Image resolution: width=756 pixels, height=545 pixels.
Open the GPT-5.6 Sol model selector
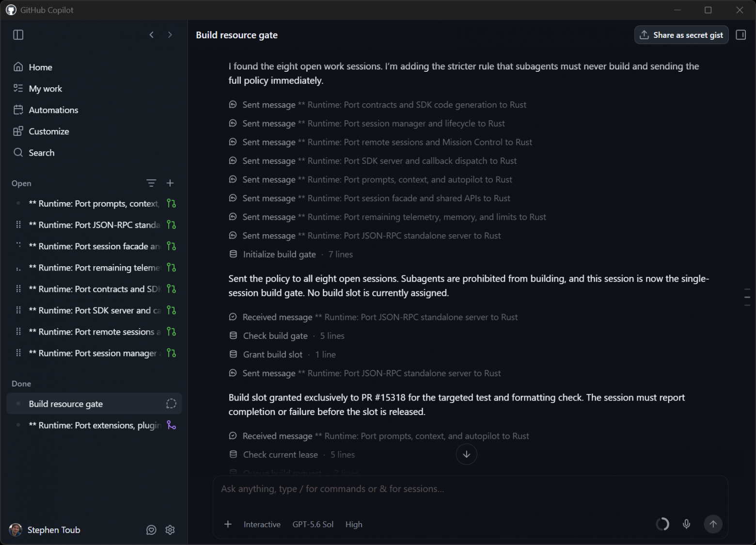313,524
